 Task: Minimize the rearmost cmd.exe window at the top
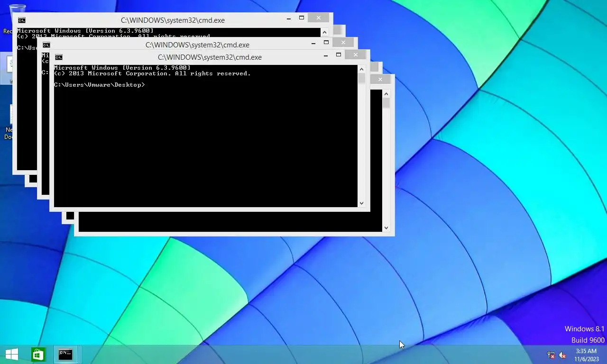pyautogui.click(x=289, y=19)
